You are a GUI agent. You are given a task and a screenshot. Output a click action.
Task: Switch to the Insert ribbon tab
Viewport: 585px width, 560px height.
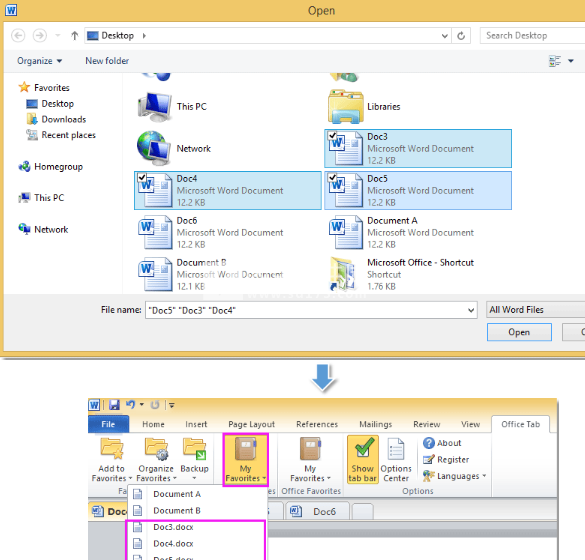click(196, 424)
